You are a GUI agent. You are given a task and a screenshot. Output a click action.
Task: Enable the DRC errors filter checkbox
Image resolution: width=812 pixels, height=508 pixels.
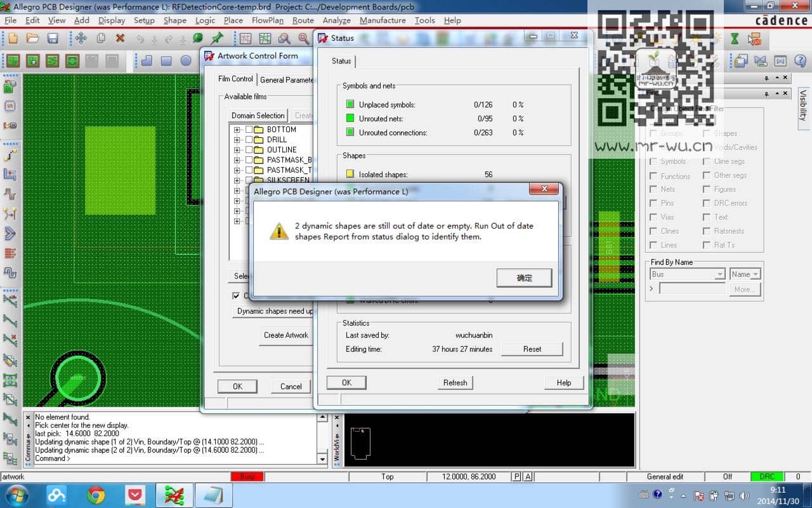[x=707, y=203]
